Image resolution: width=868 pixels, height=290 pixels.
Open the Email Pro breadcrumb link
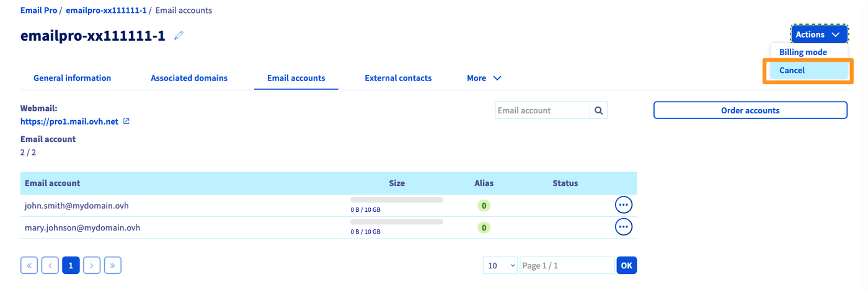[38, 11]
